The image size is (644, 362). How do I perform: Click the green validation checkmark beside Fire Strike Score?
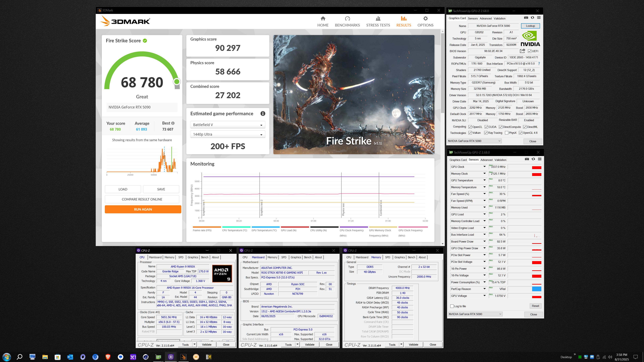point(145,40)
